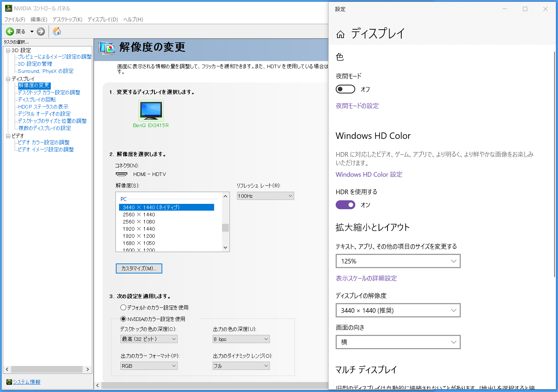
Task: Collapse the 3D 設定 tree node
Action: 8,50
